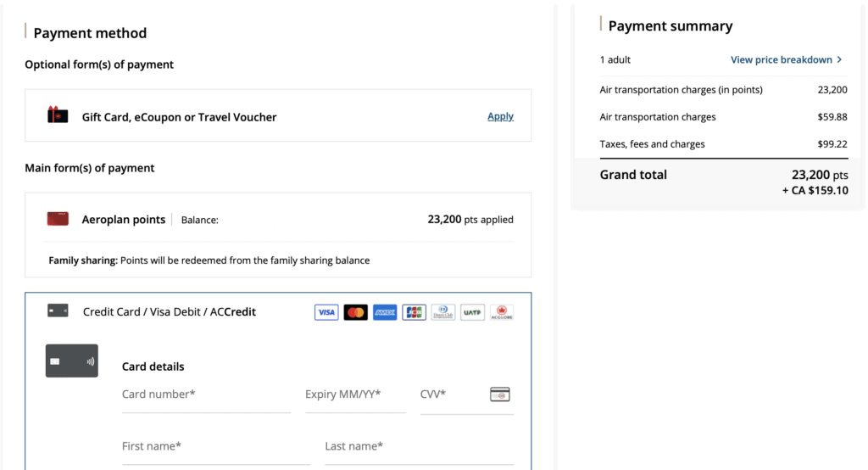Screen dimensions: 868x470
Task: Click the Balance: label
Action: coord(200,220)
